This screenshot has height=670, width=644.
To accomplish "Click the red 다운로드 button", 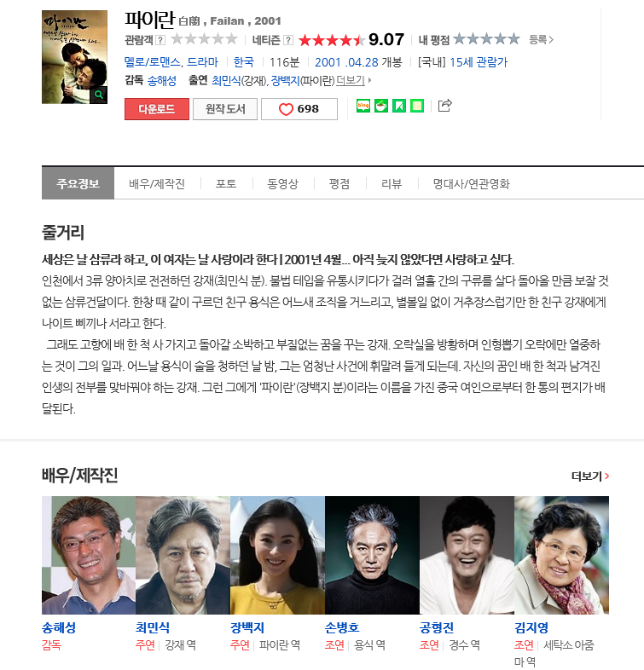I will click(156, 109).
